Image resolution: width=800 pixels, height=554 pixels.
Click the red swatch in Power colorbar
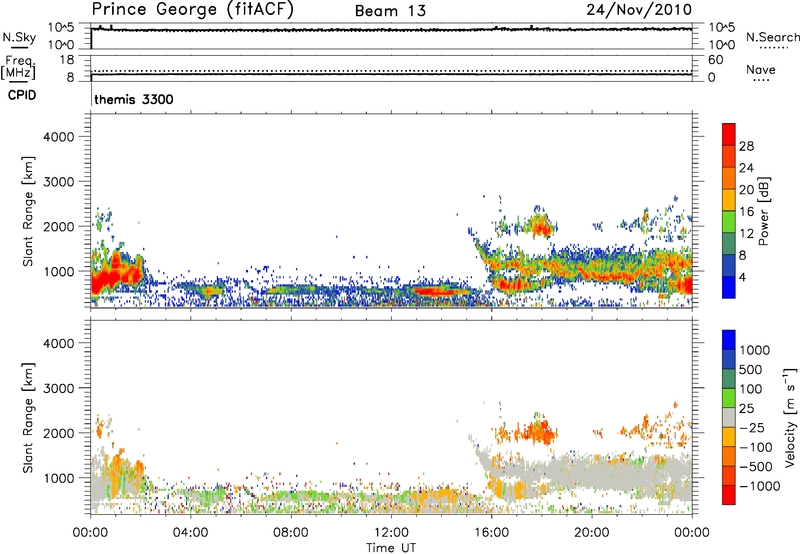pyautogui.click(x=729, y=135)
